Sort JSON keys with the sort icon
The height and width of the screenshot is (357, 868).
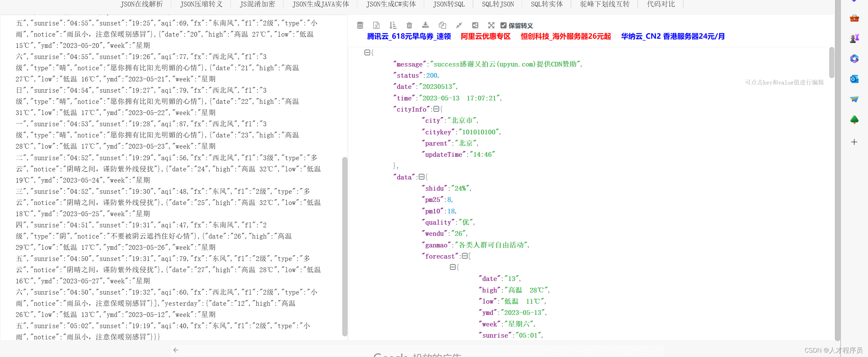tap(393, 25)
